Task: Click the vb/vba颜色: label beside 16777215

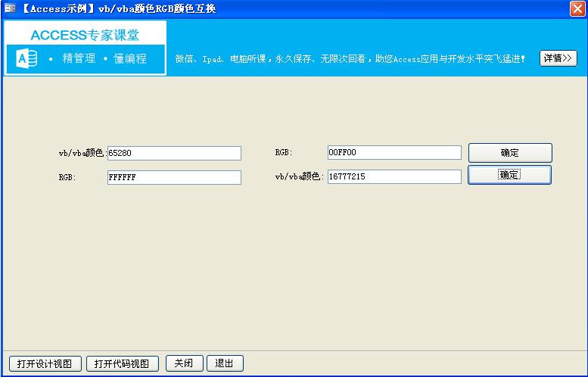Action: tap(299, 176)
